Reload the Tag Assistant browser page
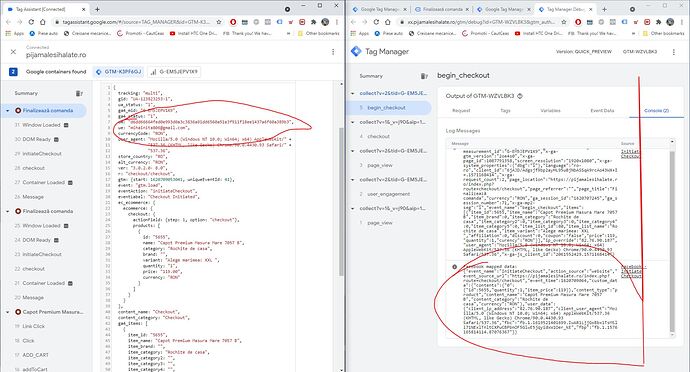The width and height of the screenshot is (690, 372). click(31, 22)
